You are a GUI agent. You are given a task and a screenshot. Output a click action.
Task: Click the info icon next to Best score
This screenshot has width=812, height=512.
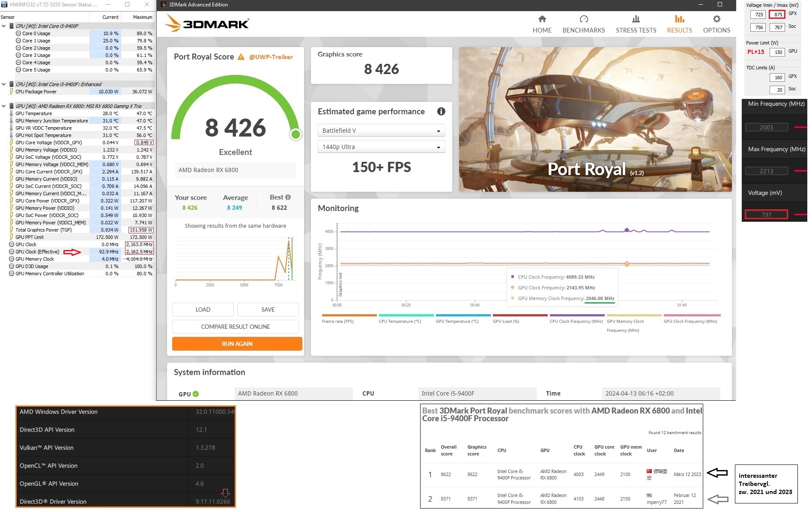(288, 197)
